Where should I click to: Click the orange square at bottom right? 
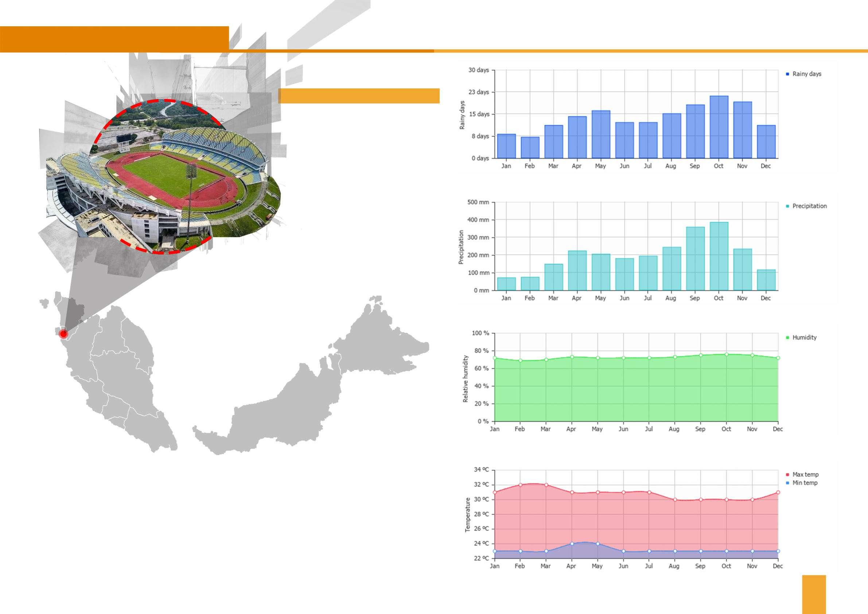pyautogui.click(x=814, y=594)
